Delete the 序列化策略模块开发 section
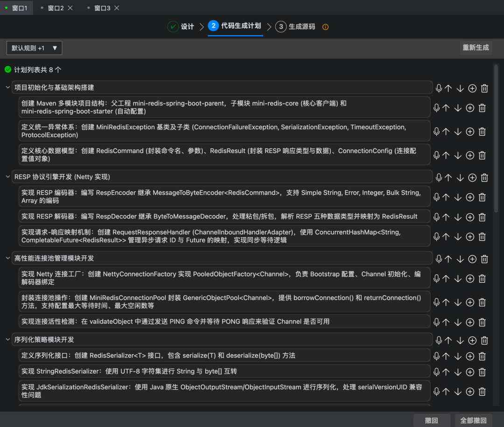The height and width of the screenshot is (427, 504). 484,340
